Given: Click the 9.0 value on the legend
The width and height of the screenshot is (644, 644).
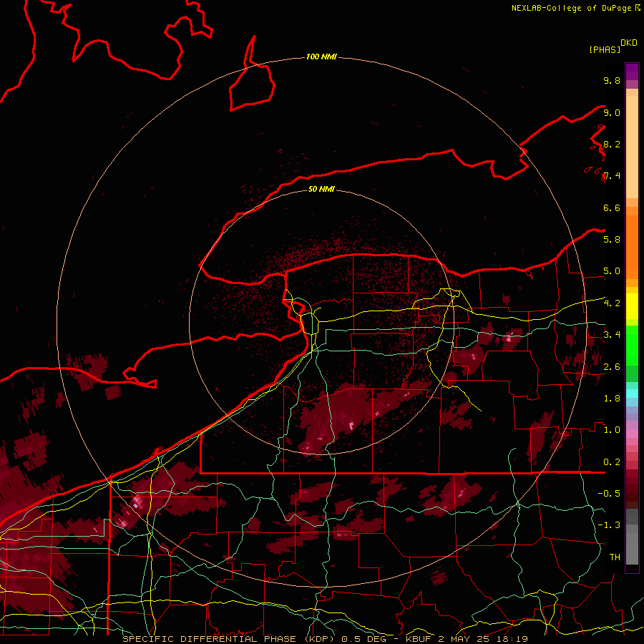Looking at the screenshot, I should (x=612, y=112).
